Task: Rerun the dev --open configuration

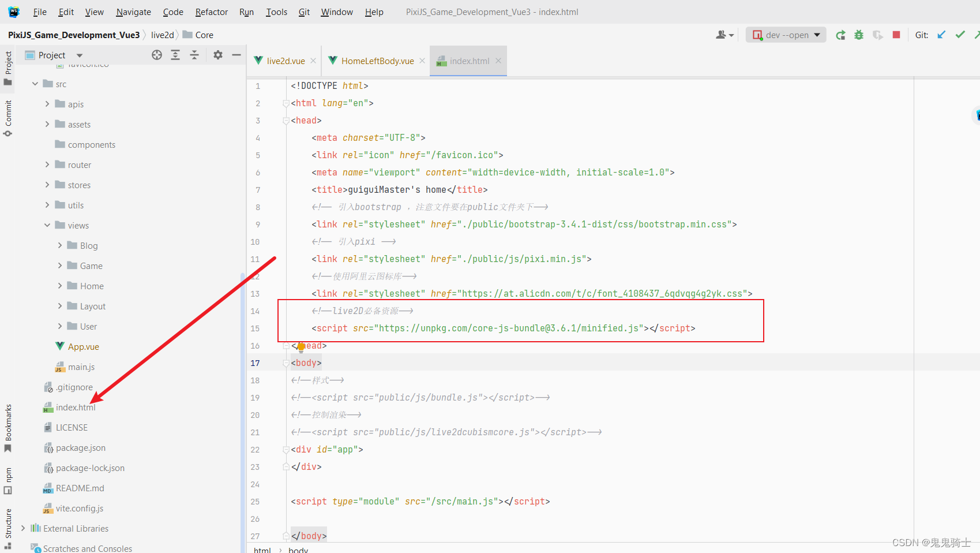Action: coord(840,35)
